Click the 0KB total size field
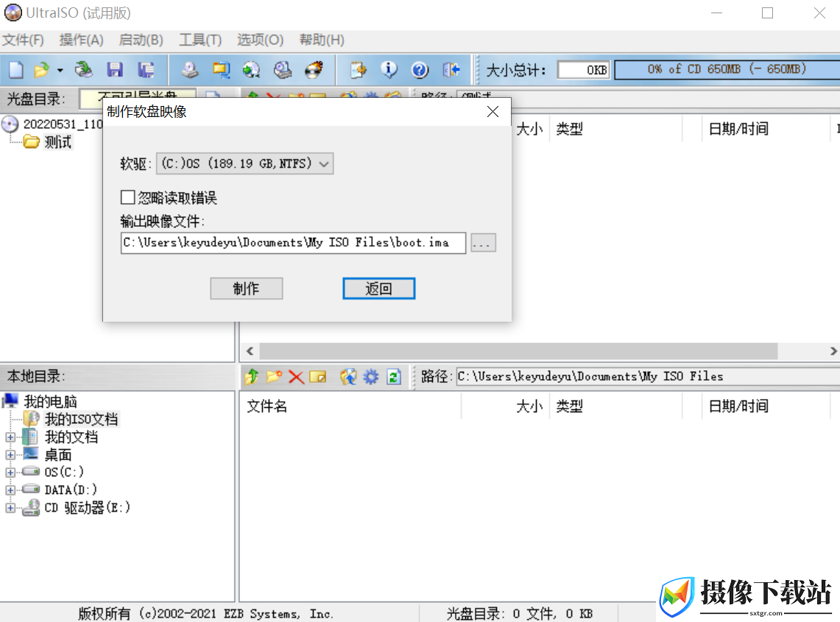Screen dimensions: 840x622 [583, 70]
